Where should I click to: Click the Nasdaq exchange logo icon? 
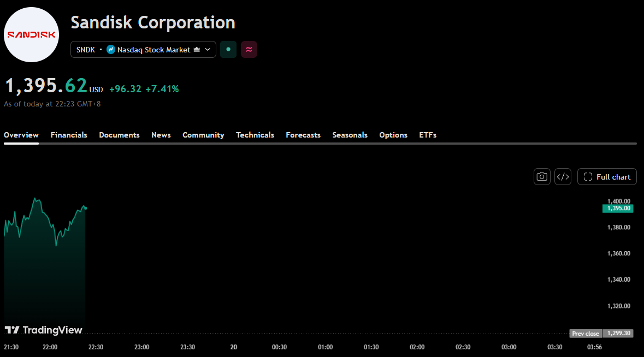[110, 50]
